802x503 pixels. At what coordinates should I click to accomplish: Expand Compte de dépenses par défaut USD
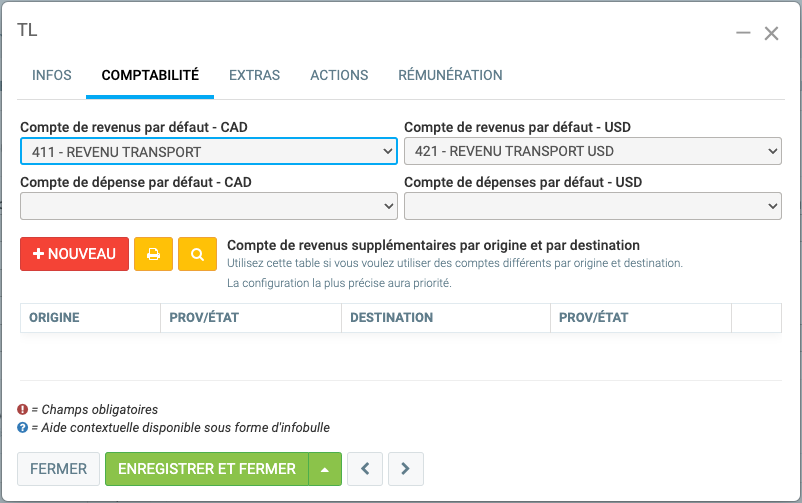pos(592,206)
